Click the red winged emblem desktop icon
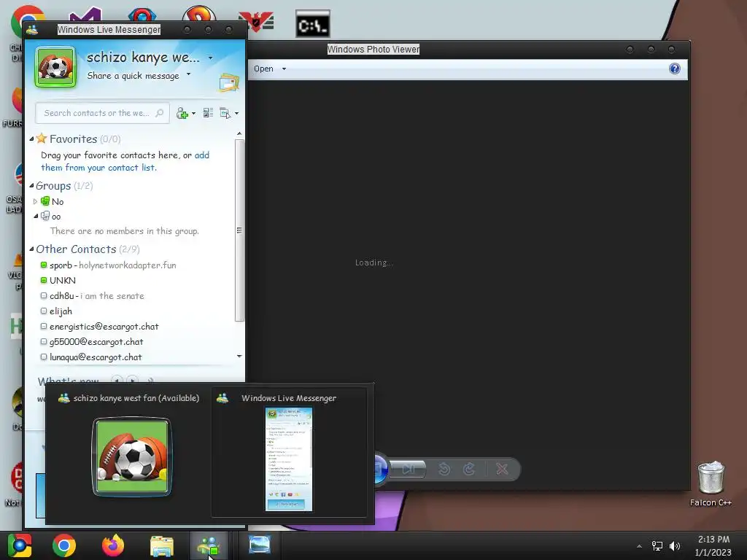The image size is (747, 560). coord(256,21)
